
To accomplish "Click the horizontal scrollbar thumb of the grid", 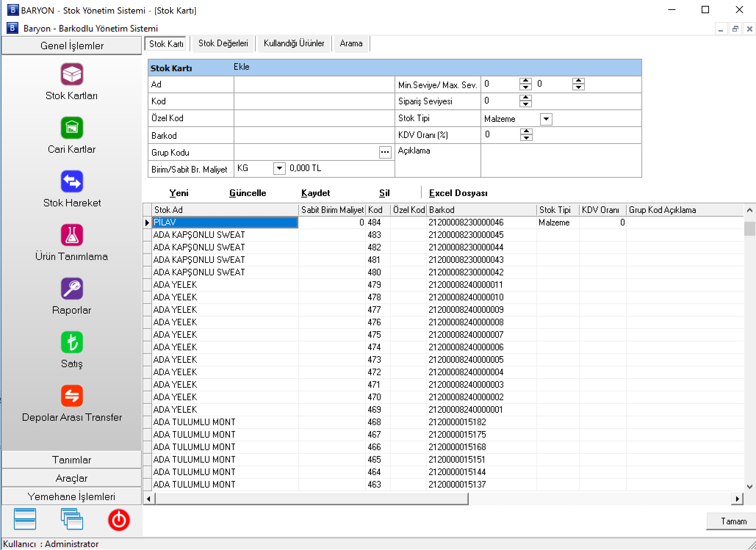I will coord(312,499).
